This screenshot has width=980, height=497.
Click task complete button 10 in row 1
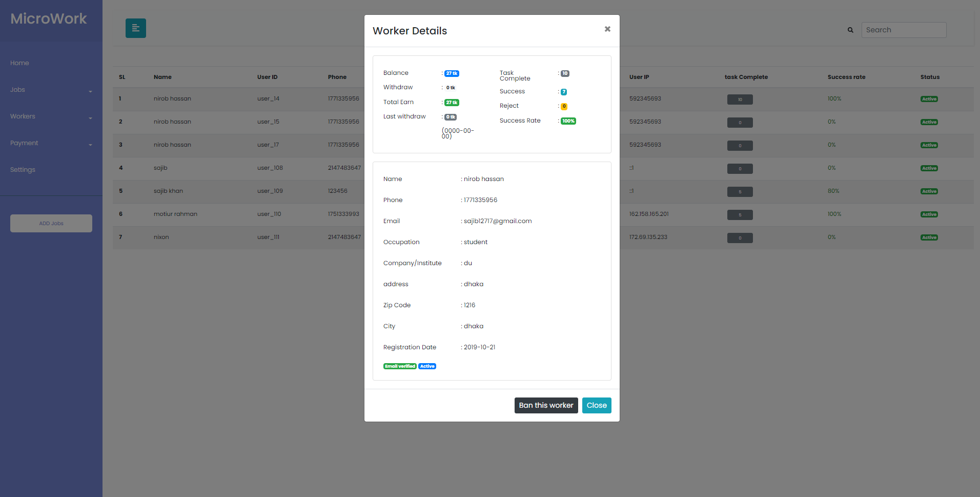[x=740, y=100]
